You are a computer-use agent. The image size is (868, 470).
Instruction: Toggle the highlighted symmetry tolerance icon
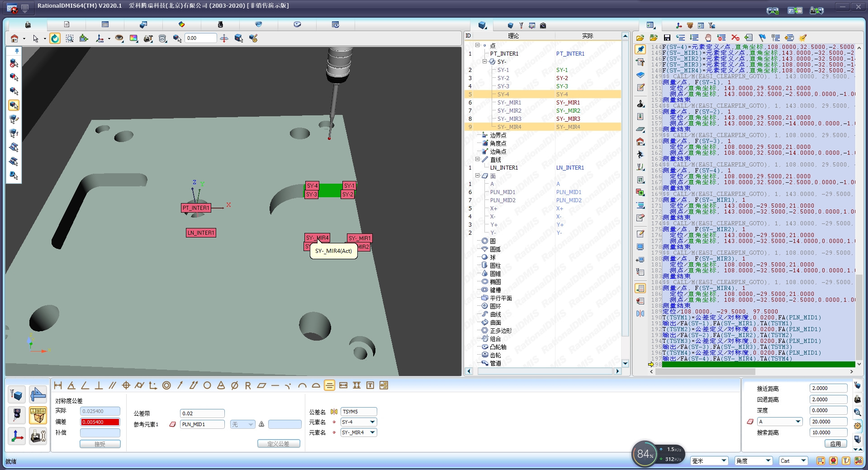pos(329,385)
